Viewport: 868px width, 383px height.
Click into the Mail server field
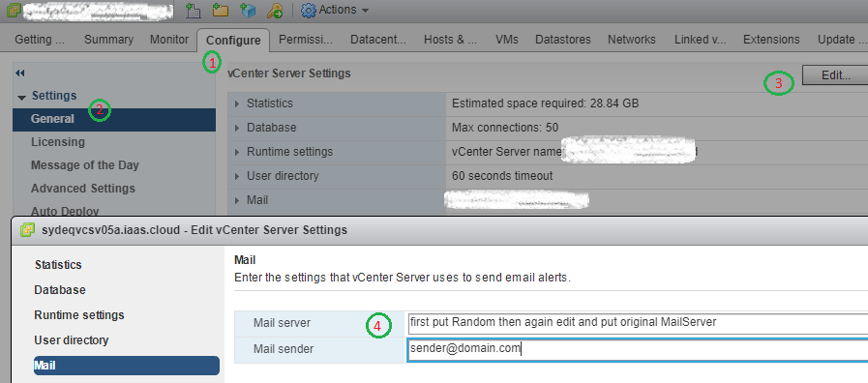point(637,324)
